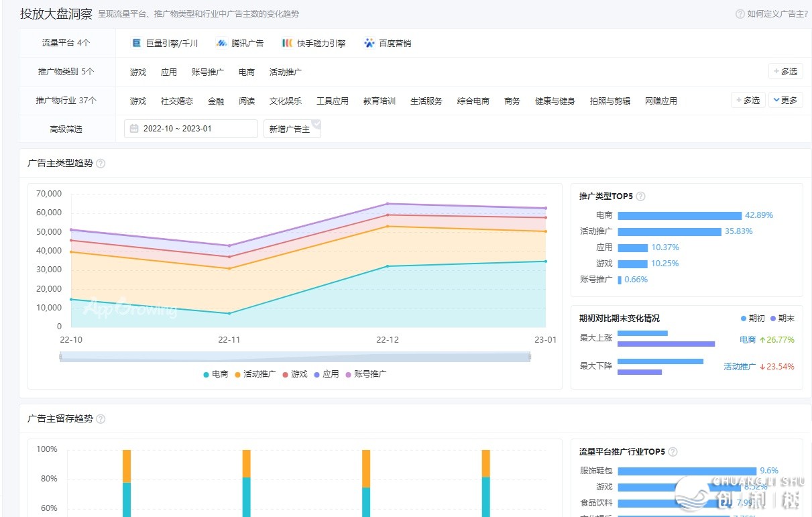Image resolution: width=812 pixels, height=517 pixels.
Task: Select 教育培训 industry
Action: click(380, 101)
